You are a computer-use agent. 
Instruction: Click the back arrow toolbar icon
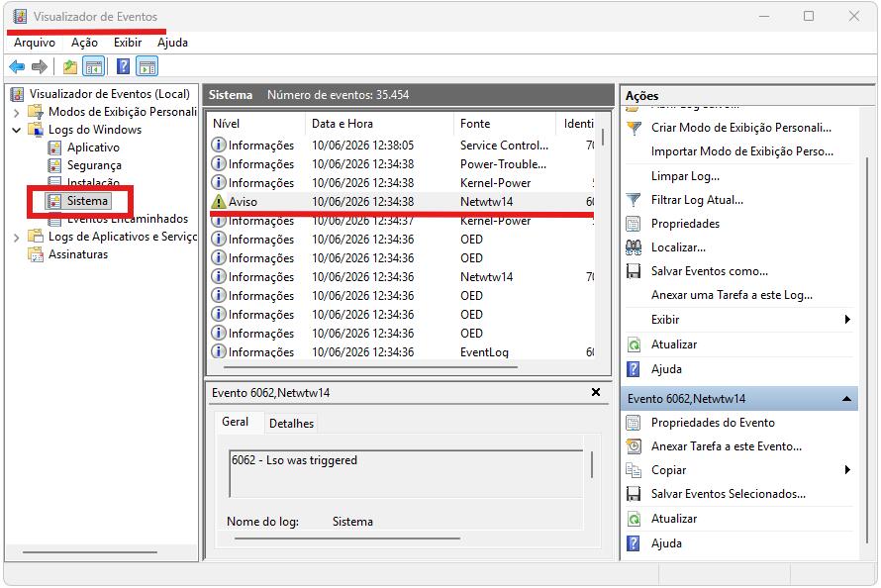[x=17, y=67]
